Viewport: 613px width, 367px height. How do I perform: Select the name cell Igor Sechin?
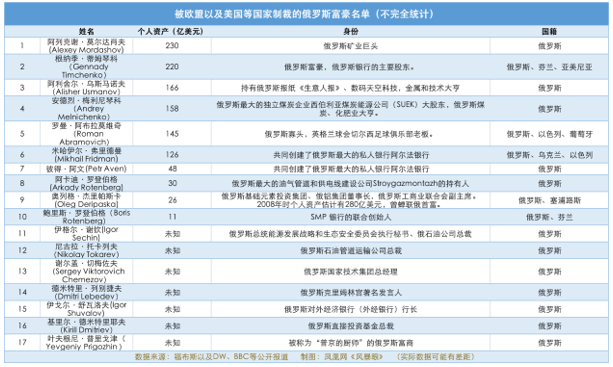[x=86, y=234]
